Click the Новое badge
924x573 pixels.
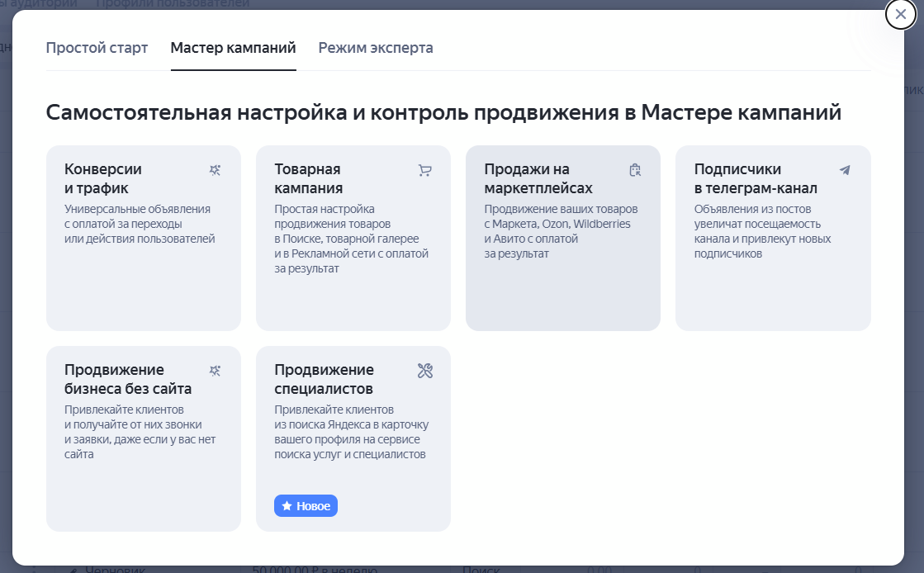click(306, 506)
